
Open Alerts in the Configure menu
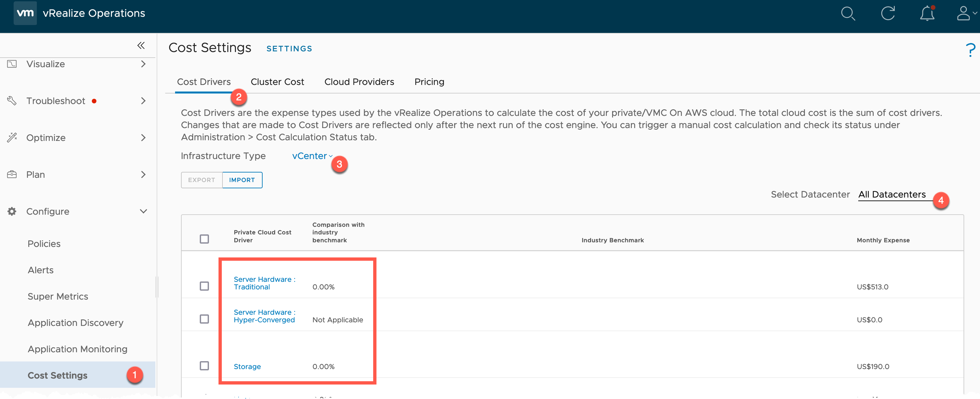tap(41, 270)
